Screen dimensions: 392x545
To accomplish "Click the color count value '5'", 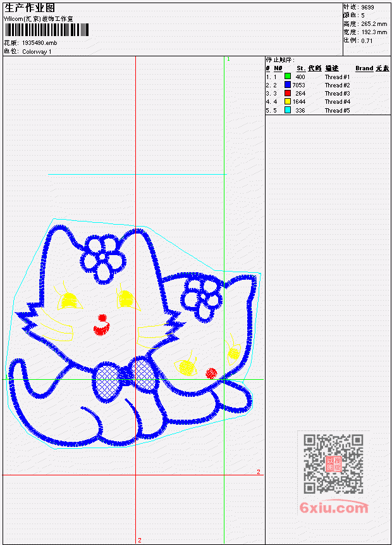I will pos(363,16).
